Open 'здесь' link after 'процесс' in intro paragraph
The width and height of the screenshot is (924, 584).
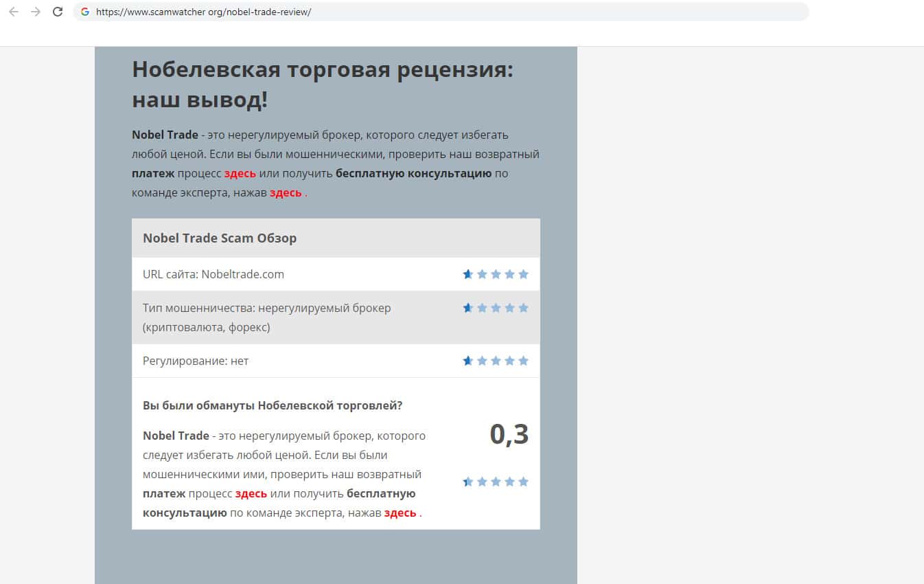pos(240,173)
